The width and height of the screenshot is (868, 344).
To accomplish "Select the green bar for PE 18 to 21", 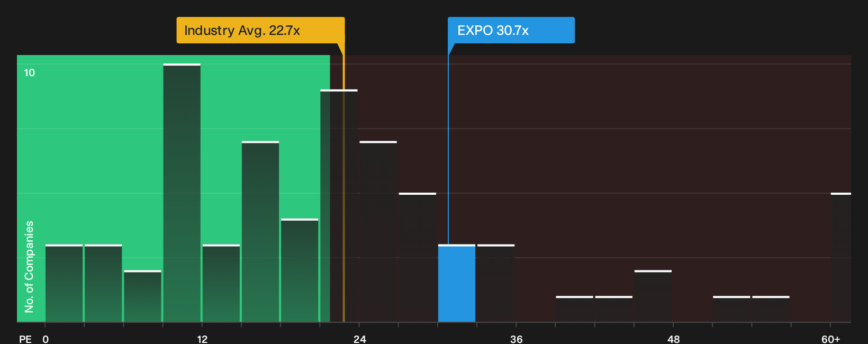I will tap(300, 270).
